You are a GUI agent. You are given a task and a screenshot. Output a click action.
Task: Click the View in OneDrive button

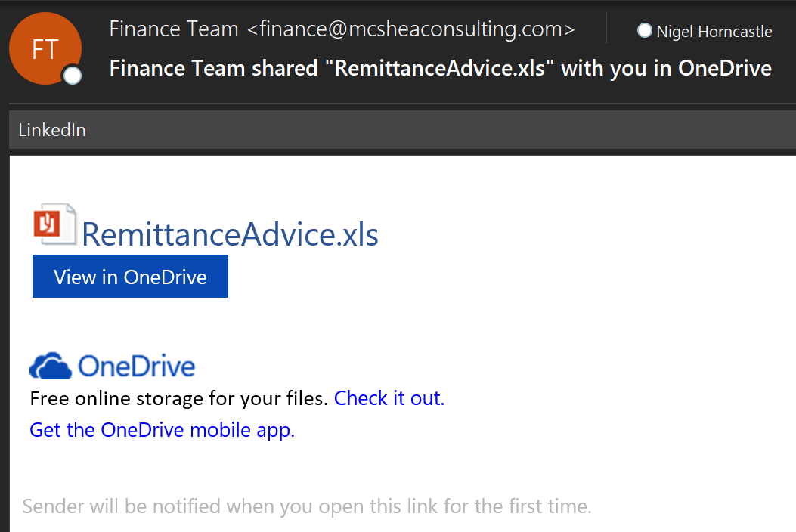coord(131,276)
